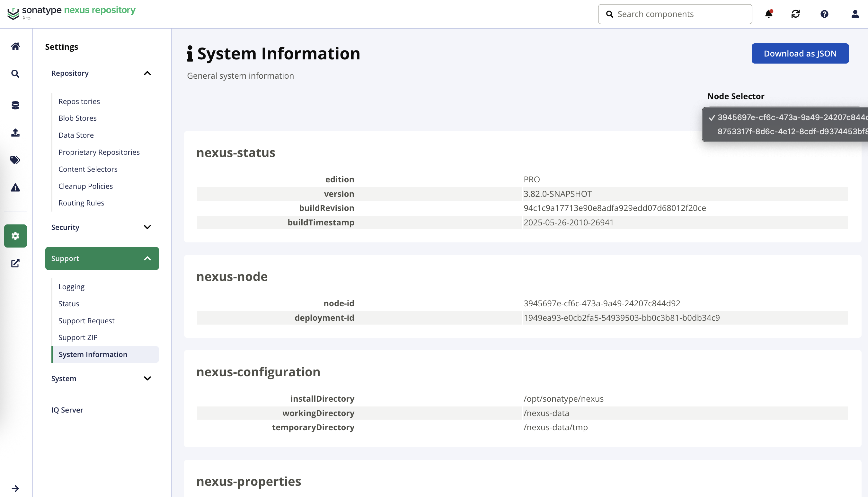868x497 pixels.
Task: Open Repositories settings page
Action: [x=79, y=101]
